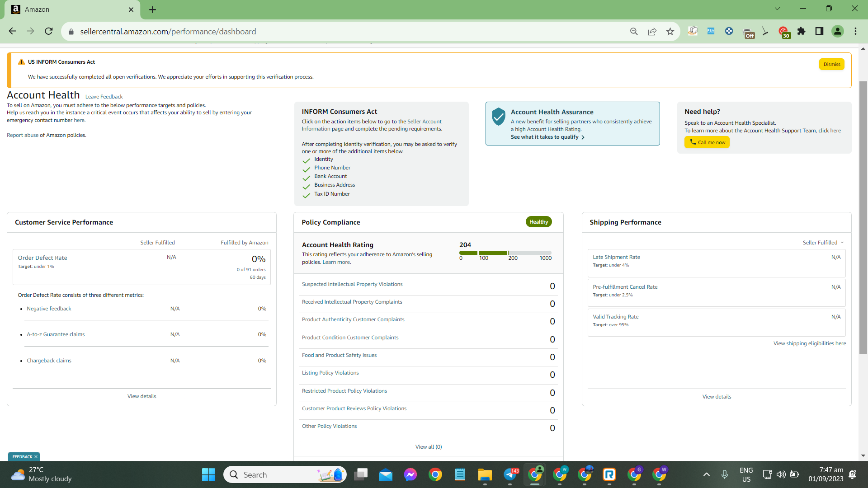Open the Valid Tracking Rate metric
868x488 pixels.
tap(615, 317)
